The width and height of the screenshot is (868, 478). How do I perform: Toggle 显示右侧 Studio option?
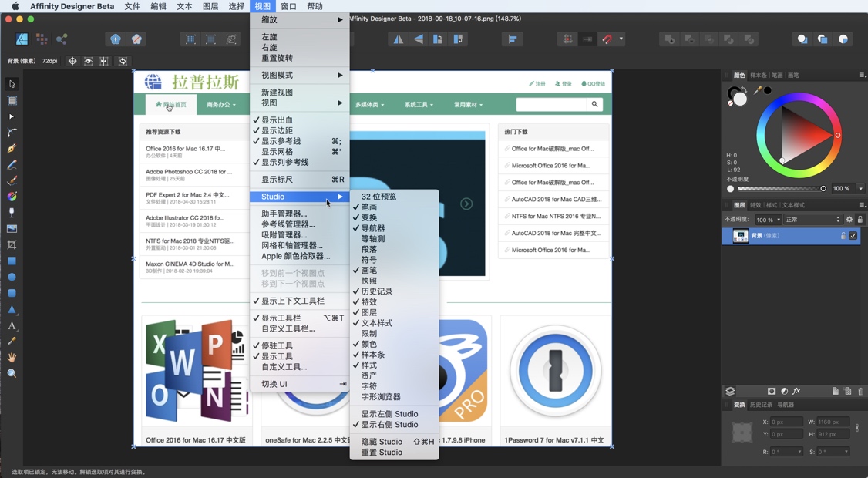coord(394,424)
